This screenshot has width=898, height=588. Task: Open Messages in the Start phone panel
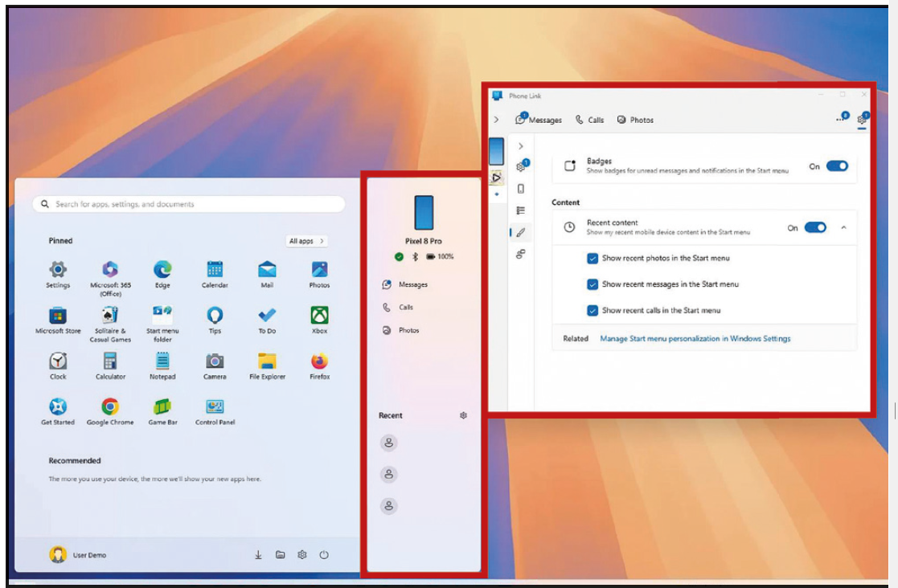[405, 284]
